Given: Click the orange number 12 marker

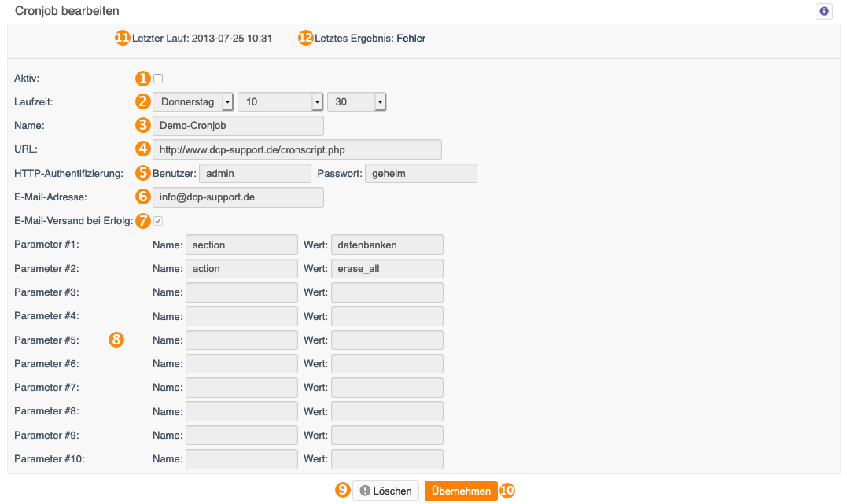Looking at the screenshot, I should coord(306,38).
